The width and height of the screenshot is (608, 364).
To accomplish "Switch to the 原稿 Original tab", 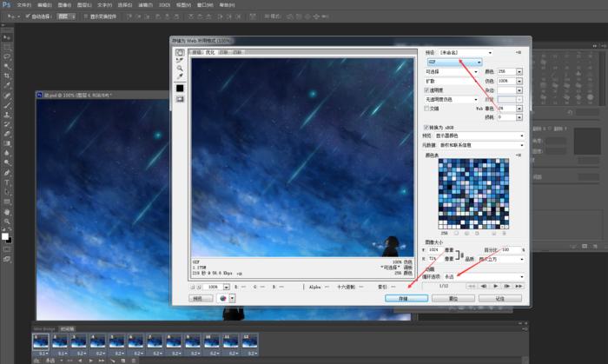I will click(196, 52).
